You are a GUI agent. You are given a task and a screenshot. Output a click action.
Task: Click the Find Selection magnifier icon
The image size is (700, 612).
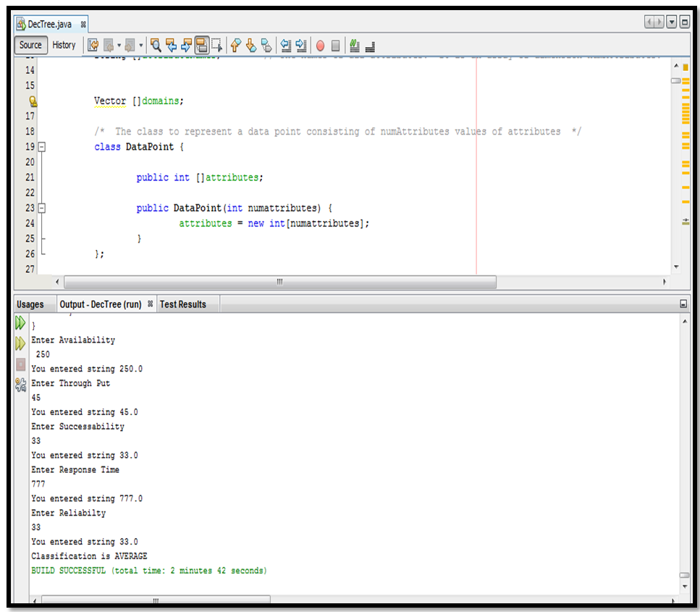click(x=156, y=45)
